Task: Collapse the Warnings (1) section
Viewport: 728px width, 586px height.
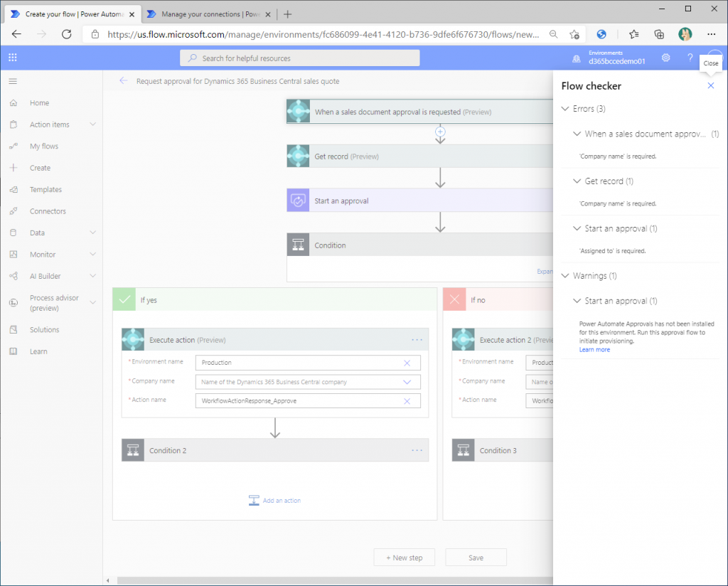Action: [565, 275]
